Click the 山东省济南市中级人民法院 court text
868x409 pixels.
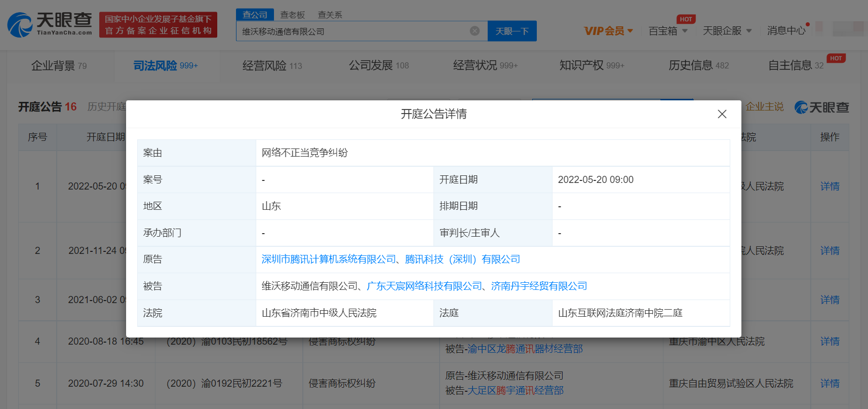pyautogui.click(x=319, y=313)
